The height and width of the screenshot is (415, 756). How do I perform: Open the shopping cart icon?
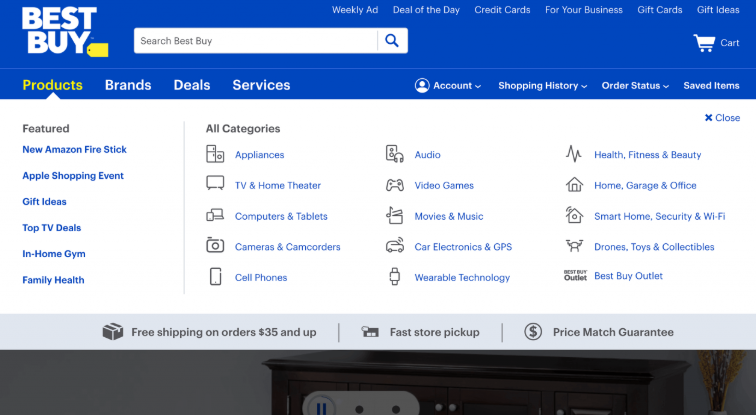[704, 43]
